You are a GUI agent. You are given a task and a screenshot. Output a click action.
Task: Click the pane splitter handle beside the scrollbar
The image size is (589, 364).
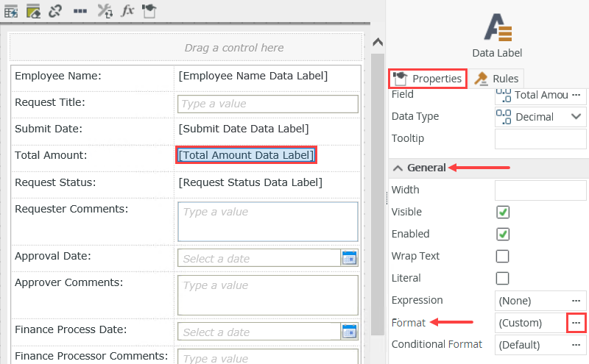387,198
